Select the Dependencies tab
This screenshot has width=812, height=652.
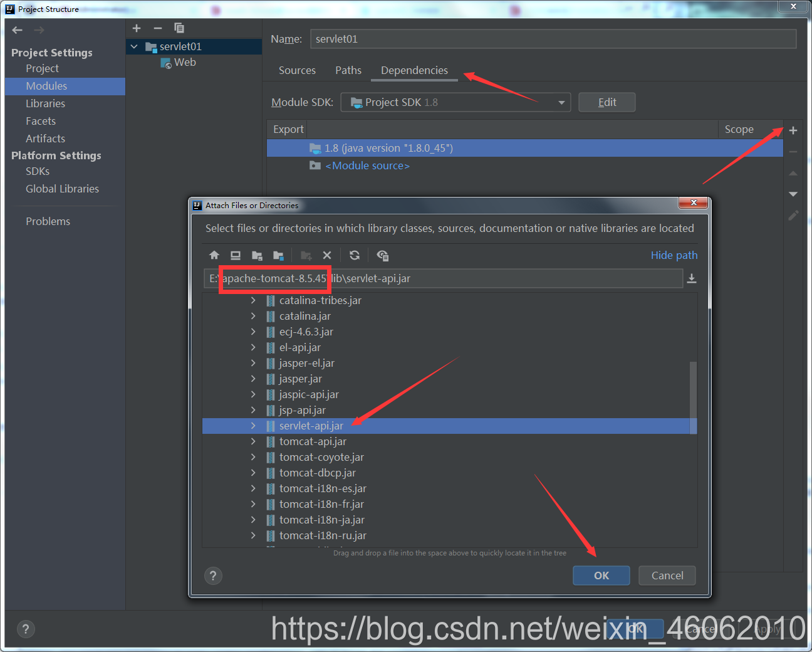[414, 70]
